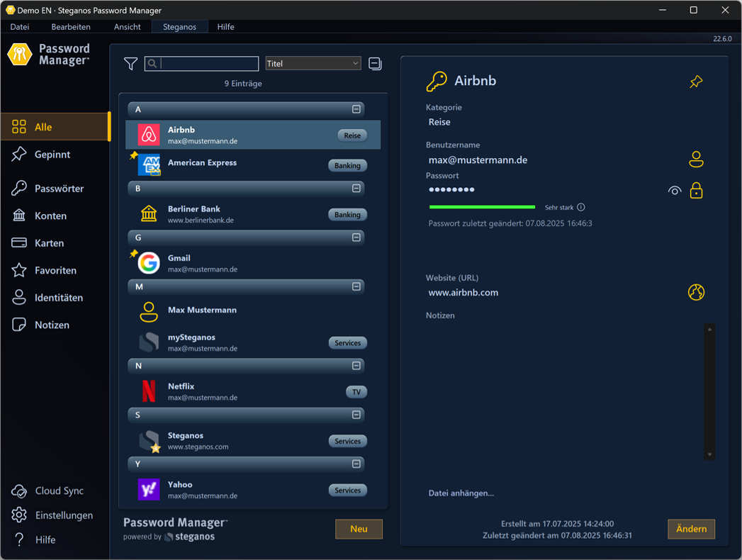
Task: Open the Datei menu
Action: click(19, 27)
